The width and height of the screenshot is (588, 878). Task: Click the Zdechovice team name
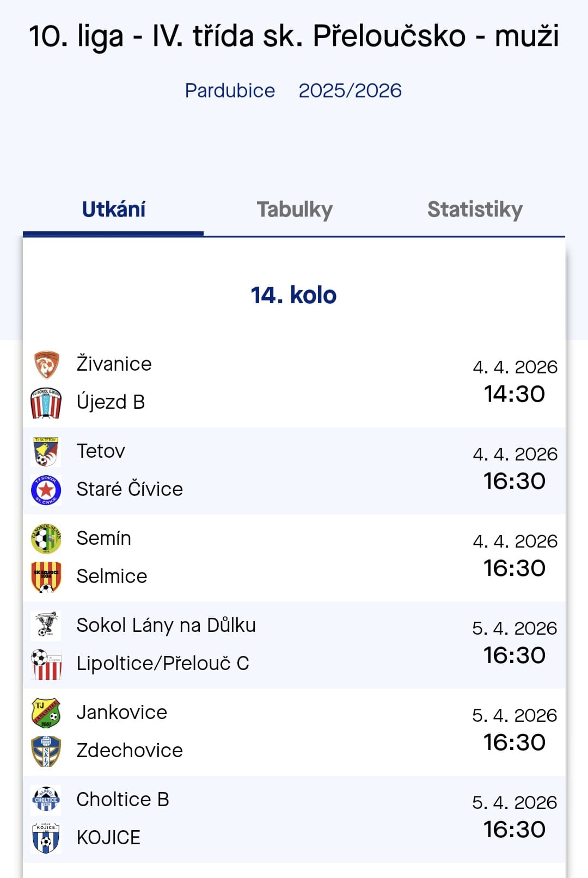tap(130, 751)
